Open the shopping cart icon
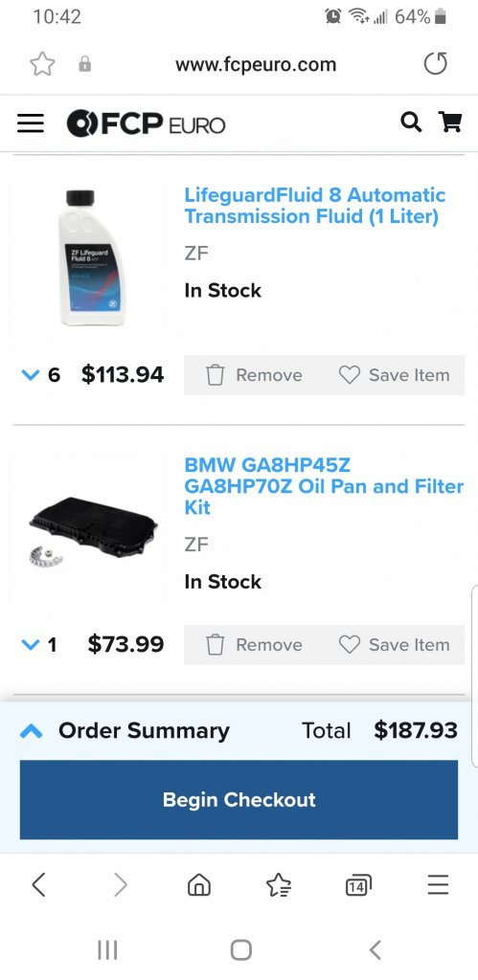 (x=450, y=122)
